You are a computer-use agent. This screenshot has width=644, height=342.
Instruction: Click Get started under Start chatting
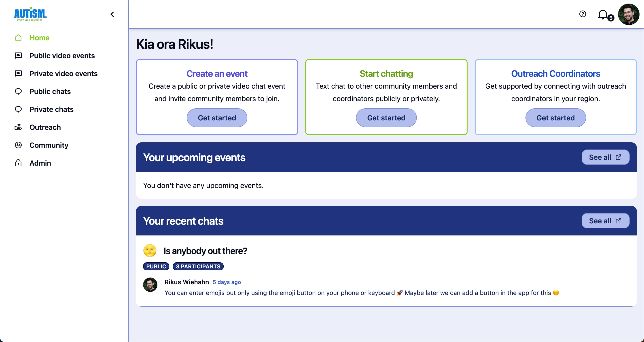(386, 118)
